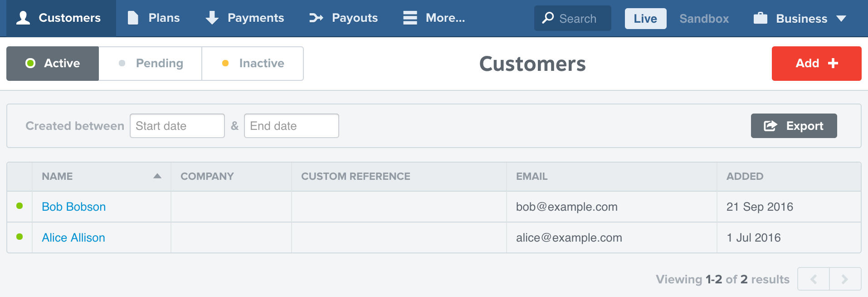Click the Plans document icon

pyautogui.click(x=133, y=18)
